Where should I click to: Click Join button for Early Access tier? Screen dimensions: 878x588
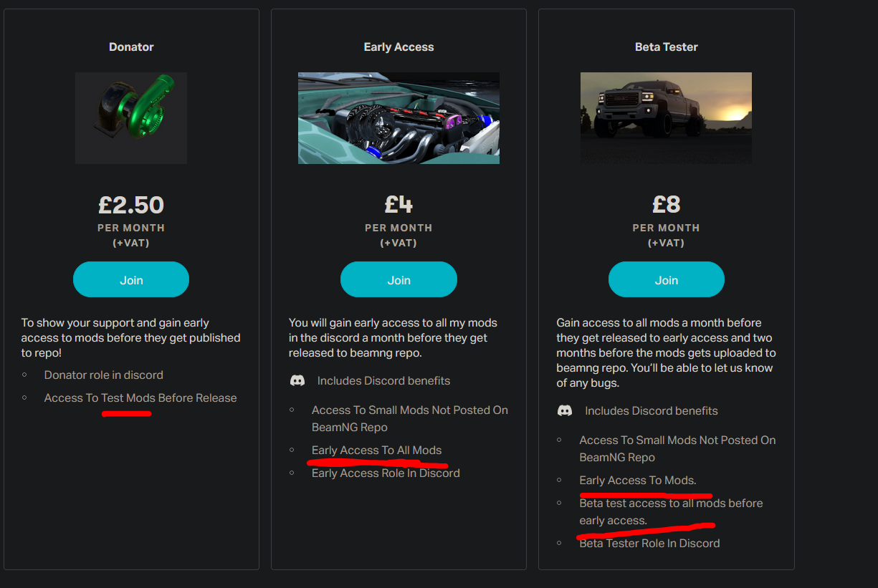[x=399, y=280]
